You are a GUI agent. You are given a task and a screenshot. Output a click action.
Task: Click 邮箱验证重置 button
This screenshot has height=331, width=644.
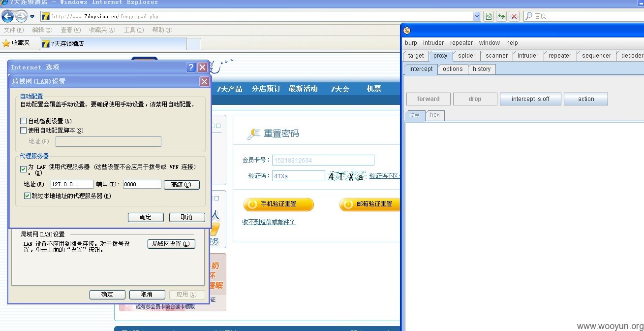[369, 204]
